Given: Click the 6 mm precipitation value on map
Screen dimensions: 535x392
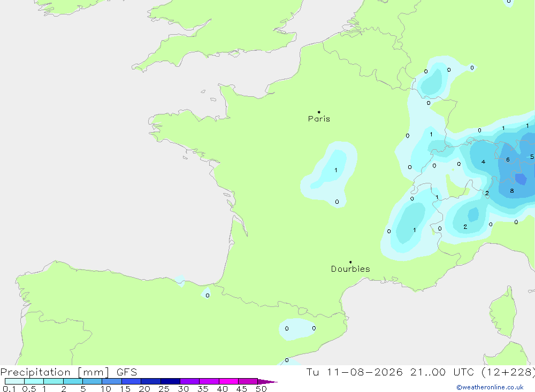Looking at the screenshot, I should click(x=508, y=160).
